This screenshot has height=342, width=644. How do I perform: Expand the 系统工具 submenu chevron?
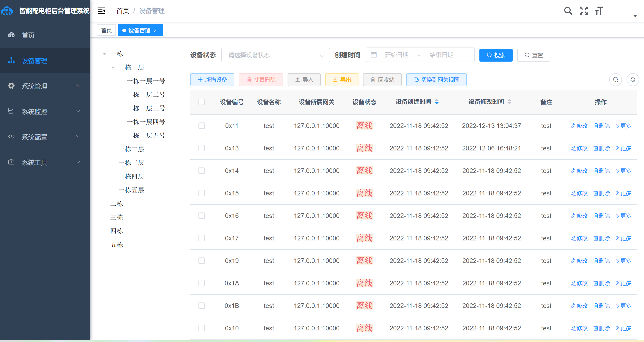coord(78,162)
